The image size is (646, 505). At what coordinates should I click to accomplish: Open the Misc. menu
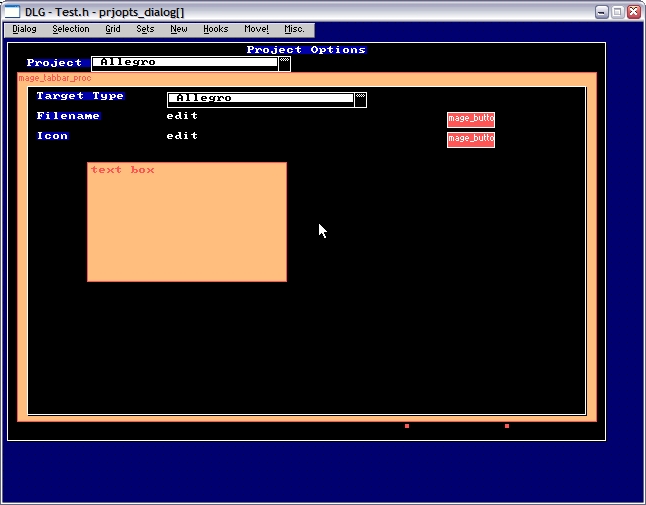(x=294, y=30)
